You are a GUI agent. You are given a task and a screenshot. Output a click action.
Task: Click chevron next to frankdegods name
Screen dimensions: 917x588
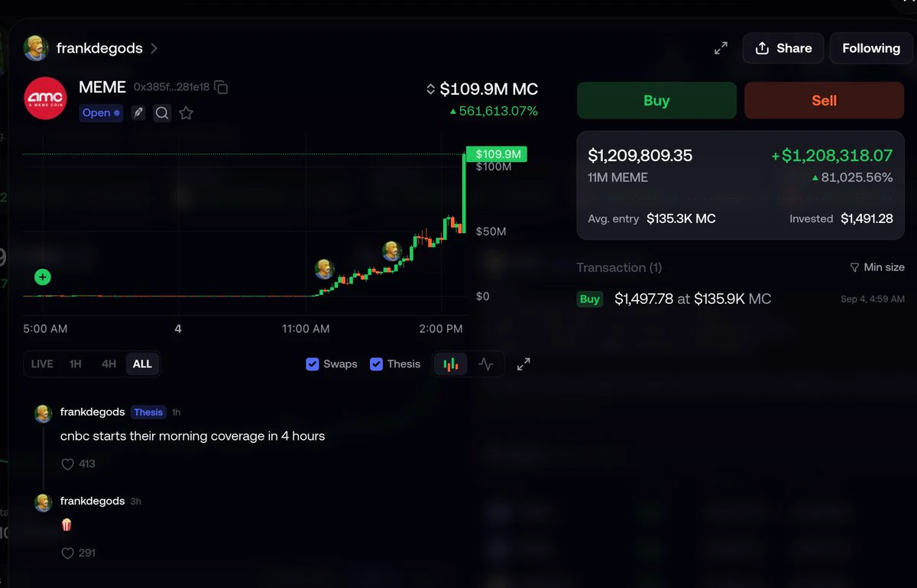(x=154, y=48)
